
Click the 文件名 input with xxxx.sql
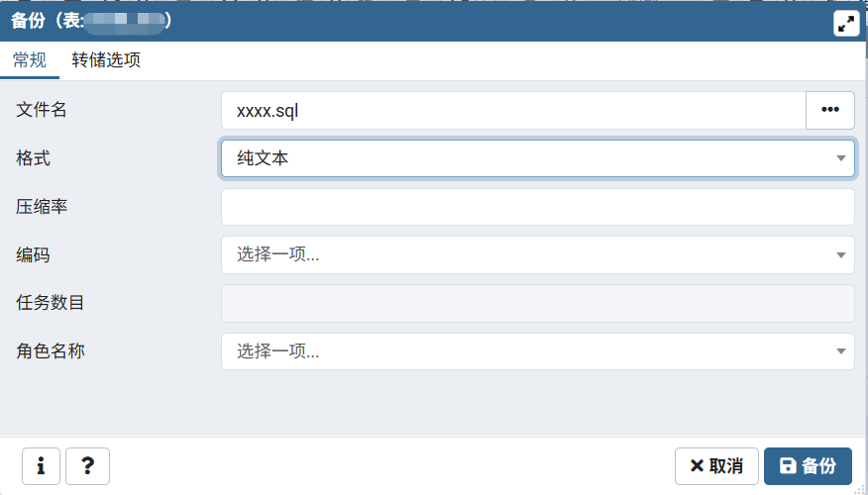[x=513, y=110]
